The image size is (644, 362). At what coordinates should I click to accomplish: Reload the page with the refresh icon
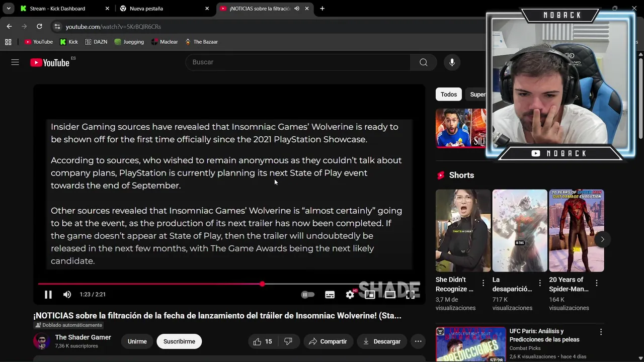point(39,26)
